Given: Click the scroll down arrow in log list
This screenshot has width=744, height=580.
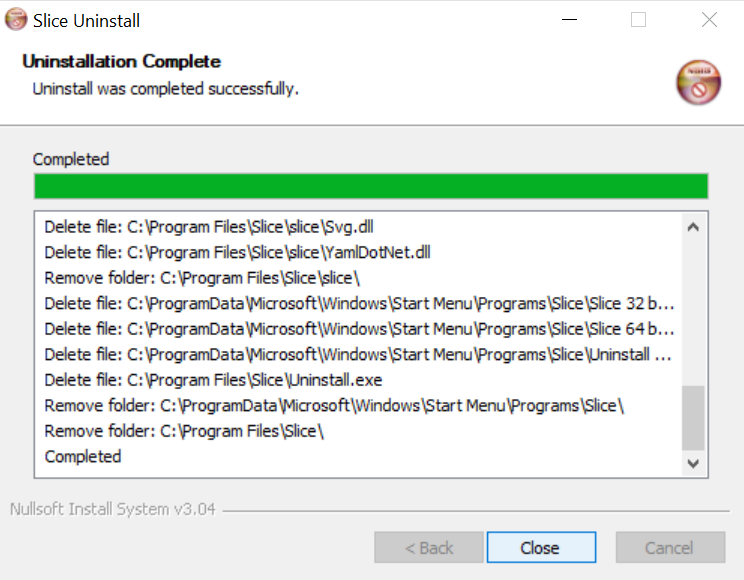Looking at the screenshot, I should (x=692, y=462).
